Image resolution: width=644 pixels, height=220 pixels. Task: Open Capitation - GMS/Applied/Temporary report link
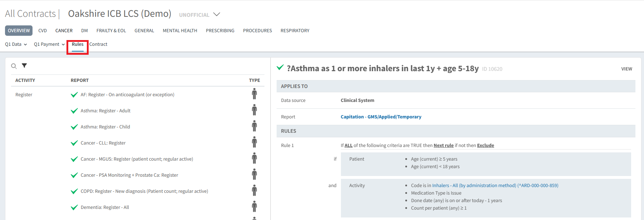tap(381, 117)
